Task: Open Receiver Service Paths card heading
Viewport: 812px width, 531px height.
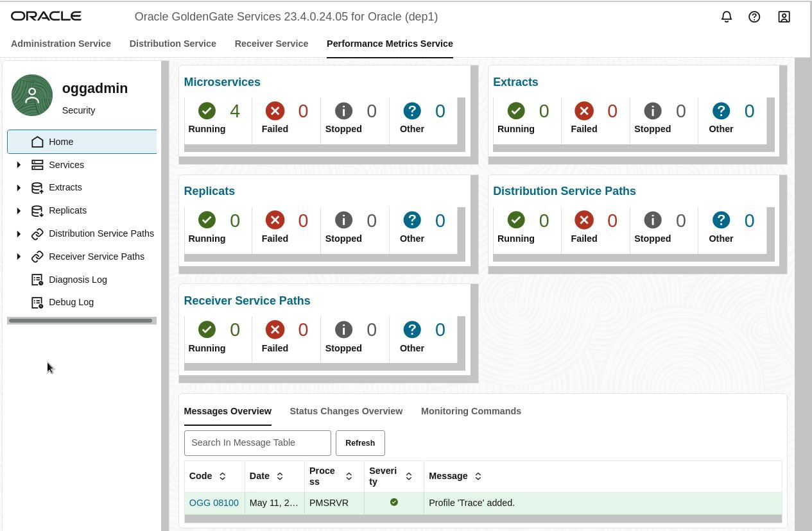Action: 247,301
